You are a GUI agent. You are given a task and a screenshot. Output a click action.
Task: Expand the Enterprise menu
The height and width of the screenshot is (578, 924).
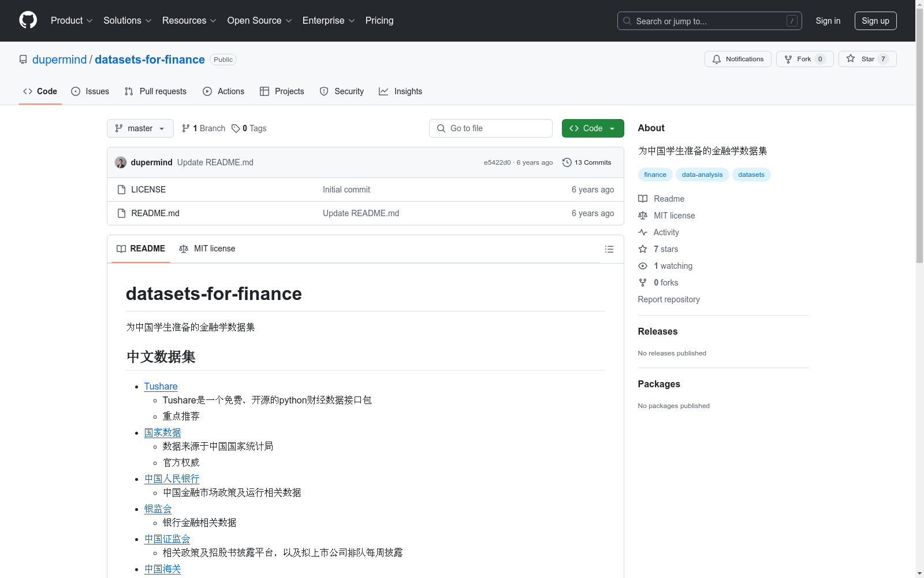click(x=328, y=20)
